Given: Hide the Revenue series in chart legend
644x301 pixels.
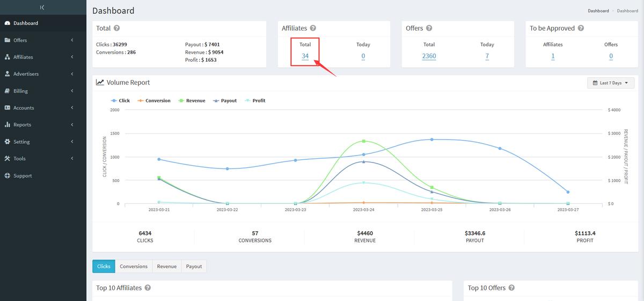Looking at the screenshot, I should 192,101.
